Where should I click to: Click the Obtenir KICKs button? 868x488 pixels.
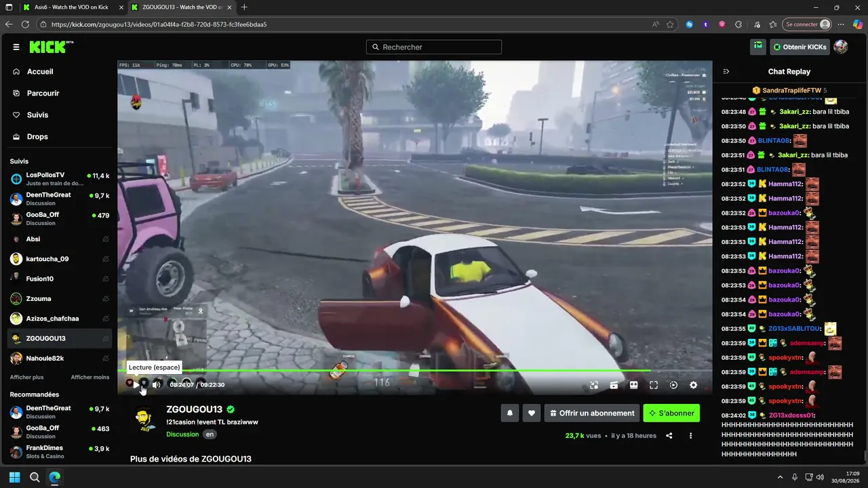(800, 47)
